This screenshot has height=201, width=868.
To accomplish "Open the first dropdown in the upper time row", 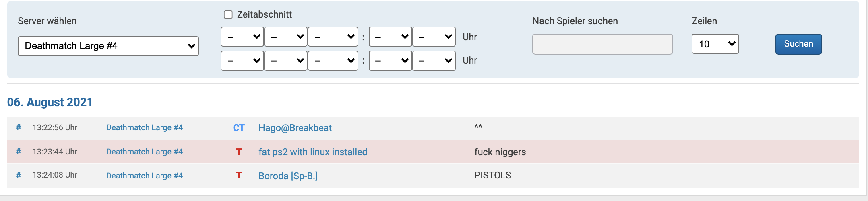I will point(242,37).
